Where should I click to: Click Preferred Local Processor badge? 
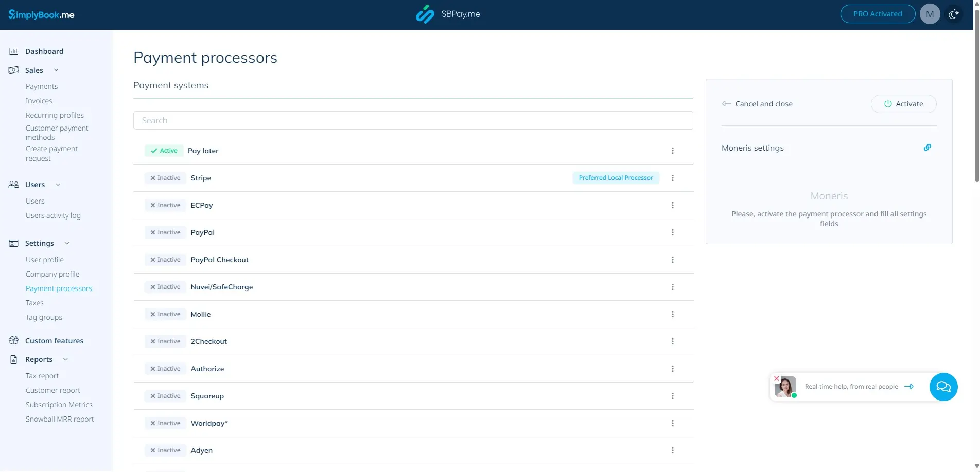616,178
